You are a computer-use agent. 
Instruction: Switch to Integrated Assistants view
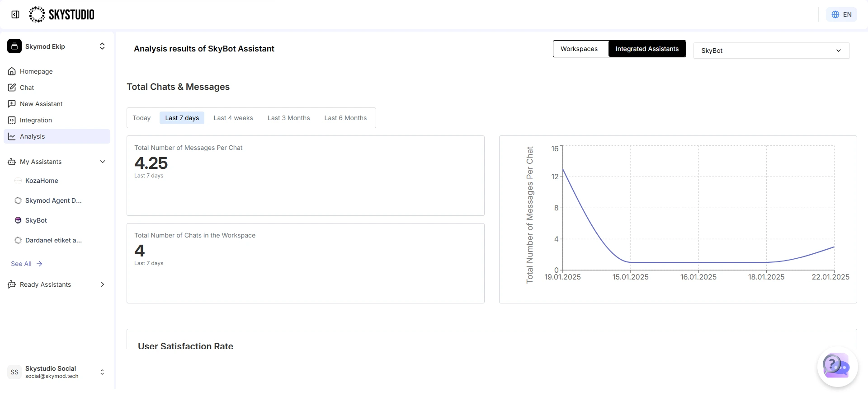(x=647, y=49)
